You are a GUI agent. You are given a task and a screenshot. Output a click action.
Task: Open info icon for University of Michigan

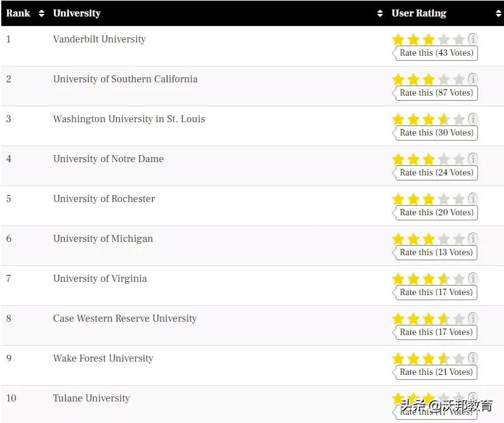(x=473, y=239)
